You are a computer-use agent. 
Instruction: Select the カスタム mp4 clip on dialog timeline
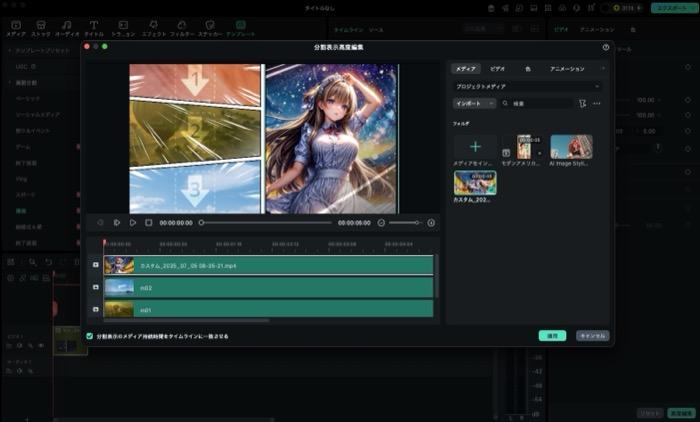point(268,265)
